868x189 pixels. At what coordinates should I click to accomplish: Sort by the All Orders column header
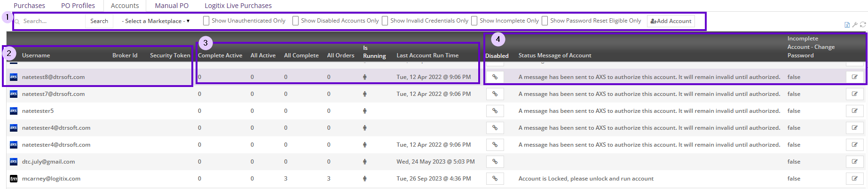tap(341, 55)
